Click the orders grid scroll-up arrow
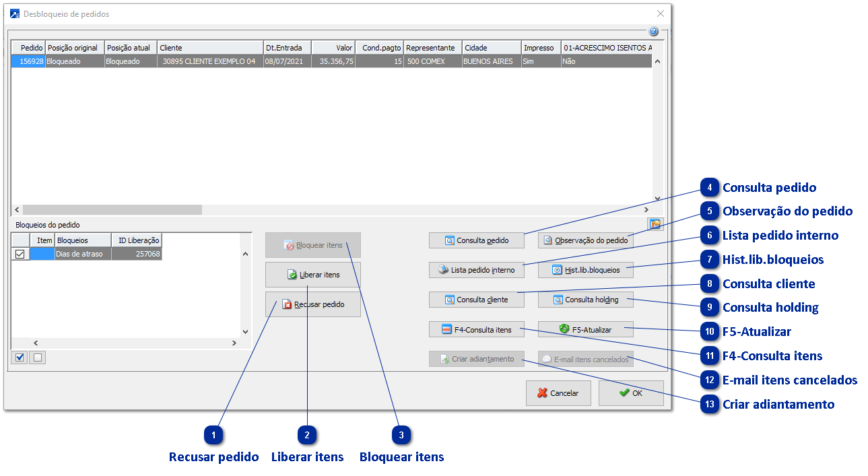868x476 pixels. tap(658, 61)
